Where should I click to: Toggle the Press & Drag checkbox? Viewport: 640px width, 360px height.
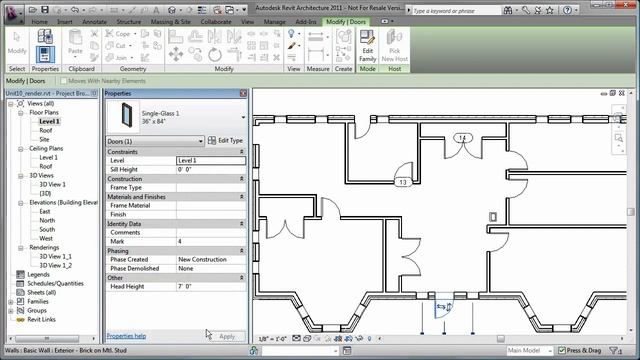click(562, 350)
